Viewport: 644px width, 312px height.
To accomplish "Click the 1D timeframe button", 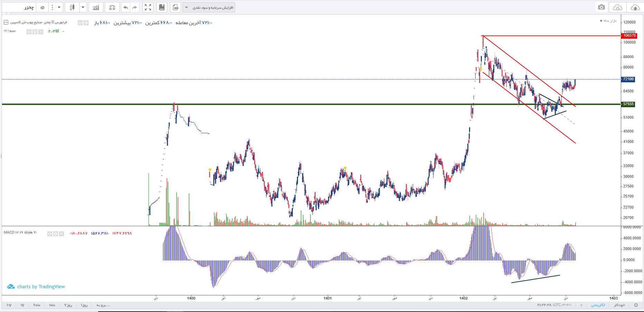I will [x=43, y=7].
